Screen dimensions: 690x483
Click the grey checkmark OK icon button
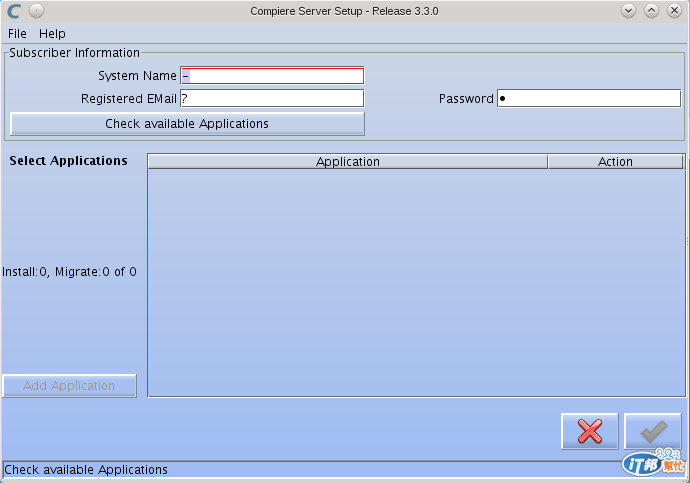(653, 431)
